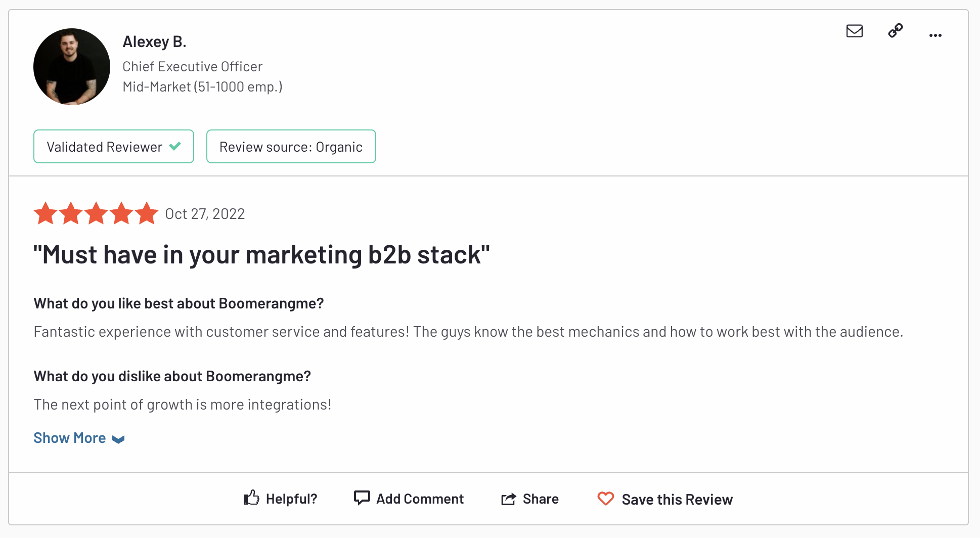Click the share arrow icon
This screenshot has width=980, height=538.
click(509, 499)
